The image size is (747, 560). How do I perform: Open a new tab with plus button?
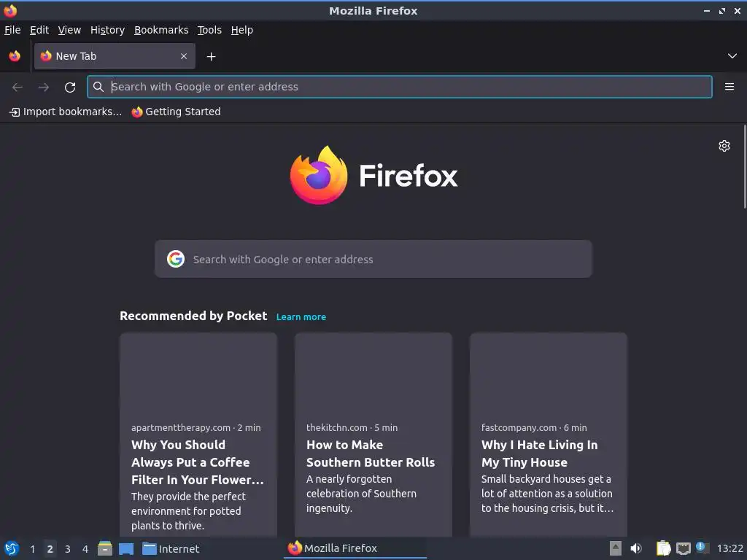click(x=211, y=57)
